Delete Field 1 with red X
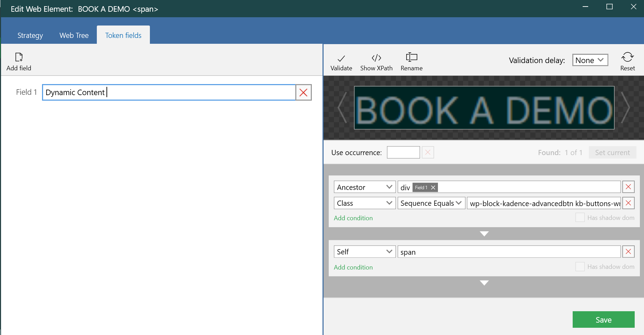The height and width of the screenshot is (335, 644). click(x=304, y=92)
